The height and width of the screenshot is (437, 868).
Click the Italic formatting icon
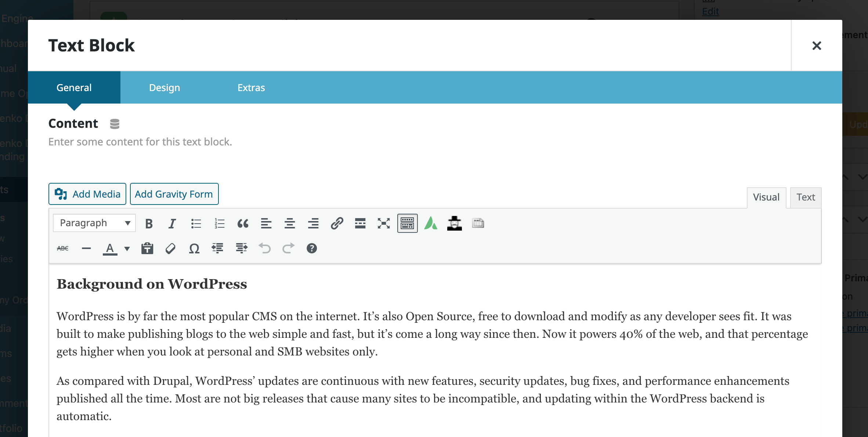click(171, 223)
